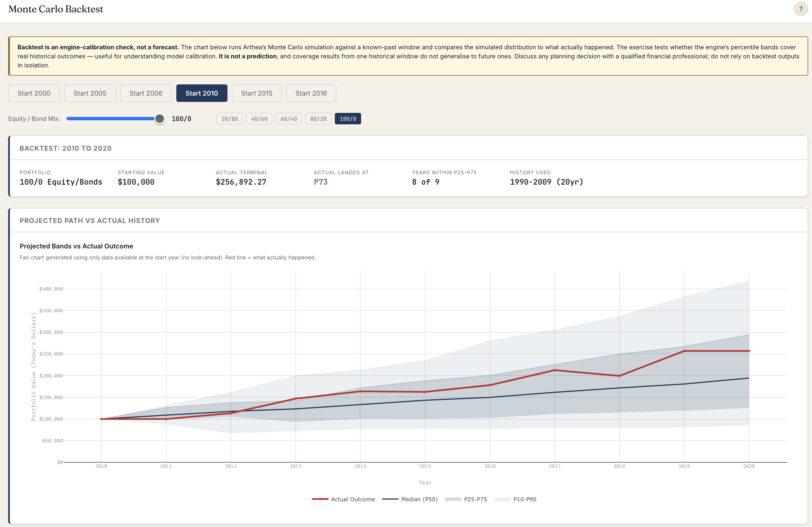Choose the 20/80 mix preset
This screenshot has width=812, height=527.
coord(230,119)
